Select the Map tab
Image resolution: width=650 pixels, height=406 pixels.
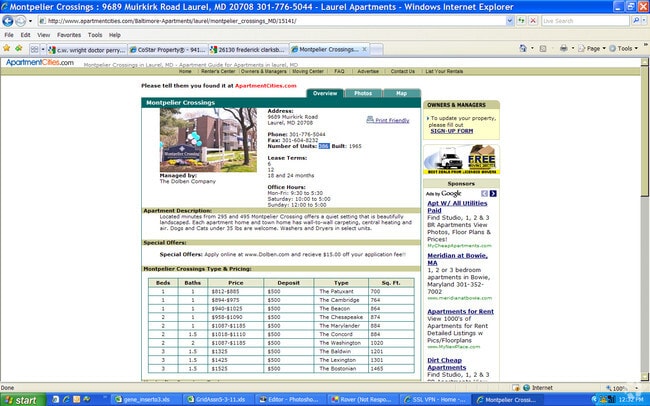point(401,93)
